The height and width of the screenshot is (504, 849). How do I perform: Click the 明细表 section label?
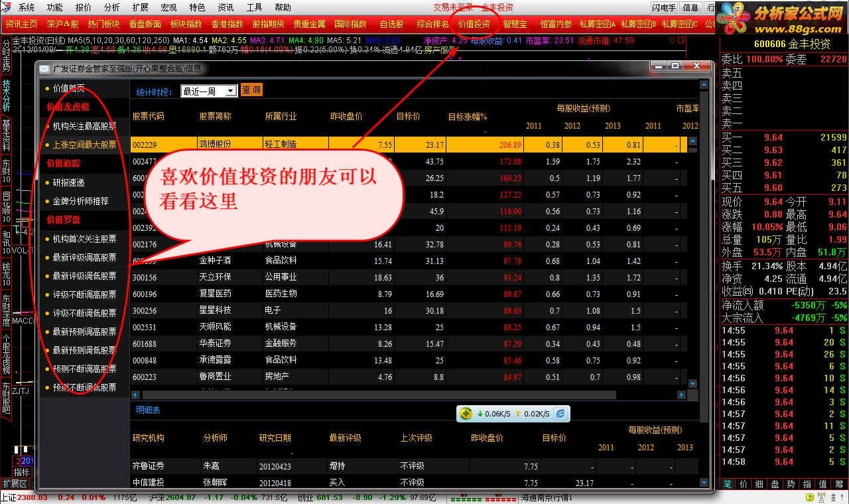pos(148,410)
